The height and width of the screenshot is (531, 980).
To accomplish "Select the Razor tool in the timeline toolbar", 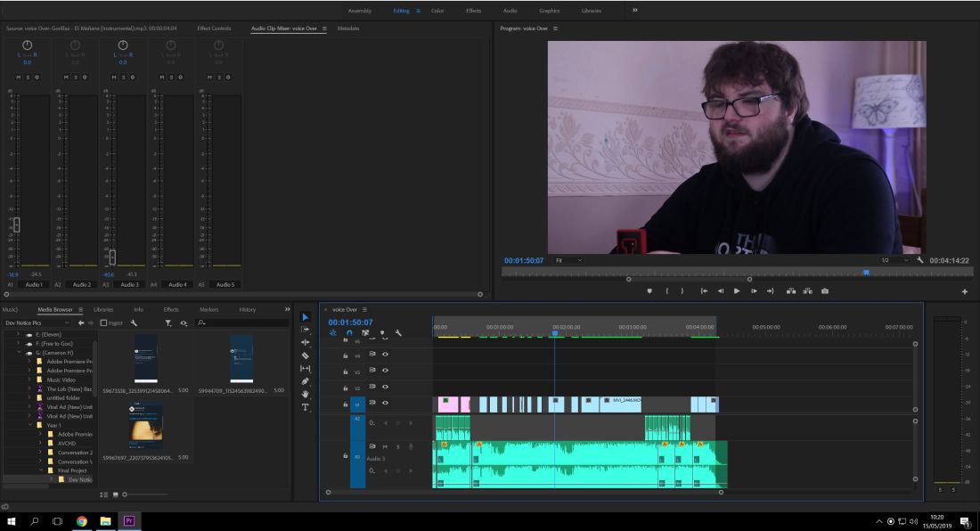I will 306,355.
